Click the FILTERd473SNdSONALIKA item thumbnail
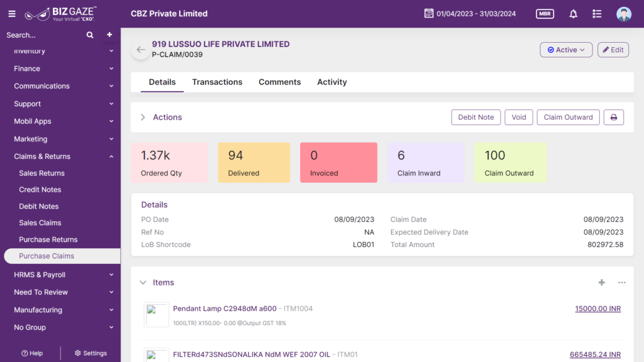The width and height of the screenshot is (644, 362). click(156, 355)
